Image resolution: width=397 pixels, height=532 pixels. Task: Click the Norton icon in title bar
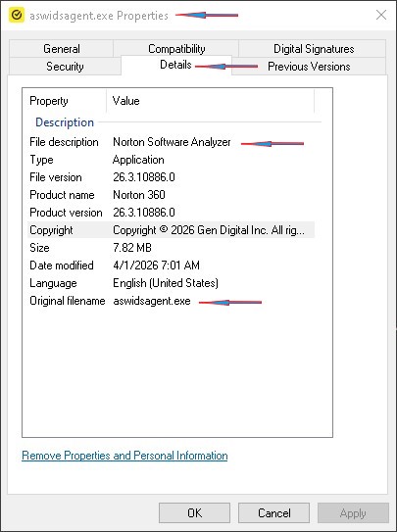(17, 15)
